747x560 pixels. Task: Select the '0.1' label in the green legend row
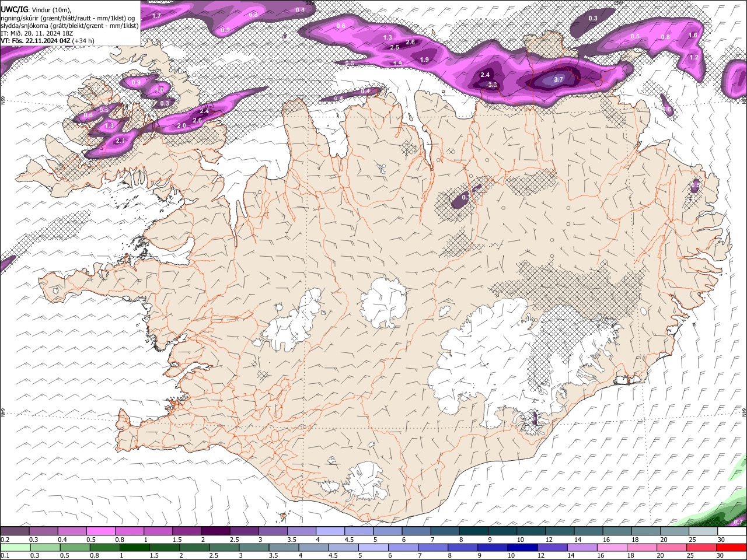tap(5, 555)
